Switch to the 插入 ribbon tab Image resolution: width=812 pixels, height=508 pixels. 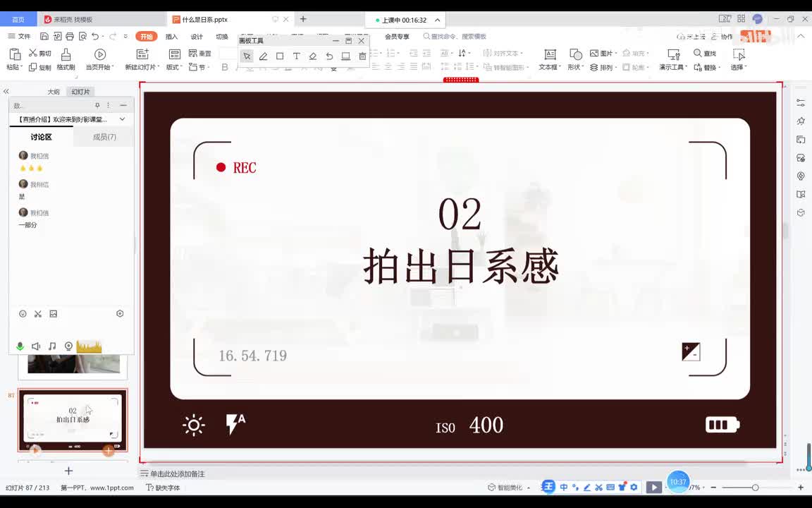pyautogui.click(x=171, y=36)
